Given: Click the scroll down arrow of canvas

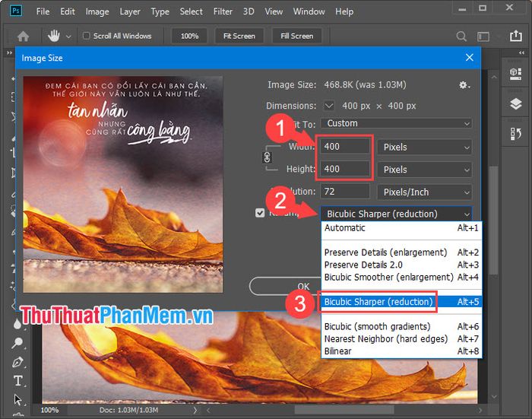Looking at the screenshot, I should point(494,397).
